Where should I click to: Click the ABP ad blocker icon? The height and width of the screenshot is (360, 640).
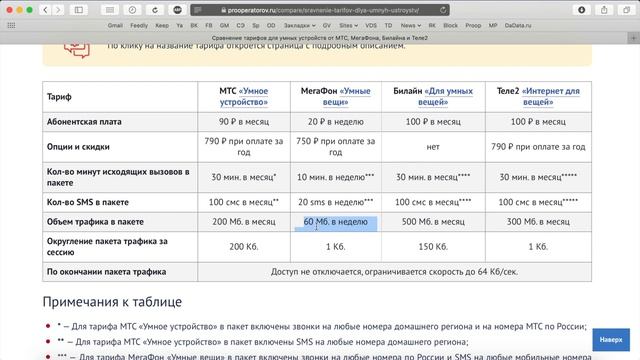tap(177, 10)
